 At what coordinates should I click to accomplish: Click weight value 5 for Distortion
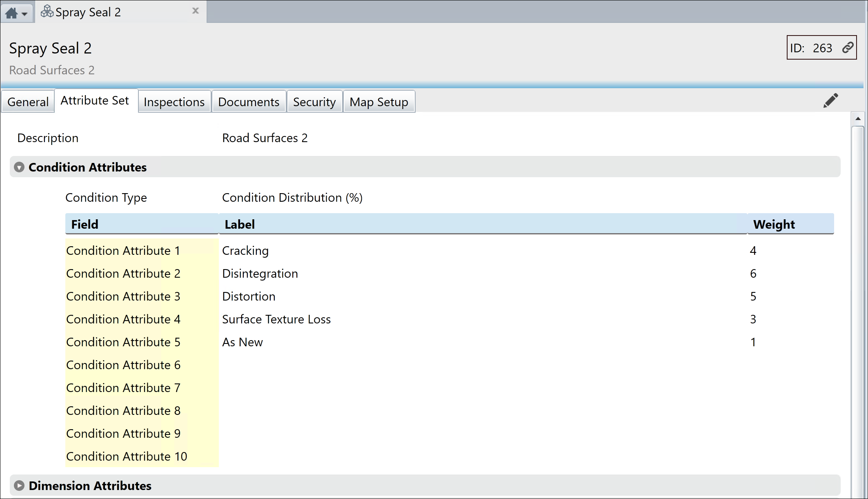pyautogui.click(x=753, y=296)
